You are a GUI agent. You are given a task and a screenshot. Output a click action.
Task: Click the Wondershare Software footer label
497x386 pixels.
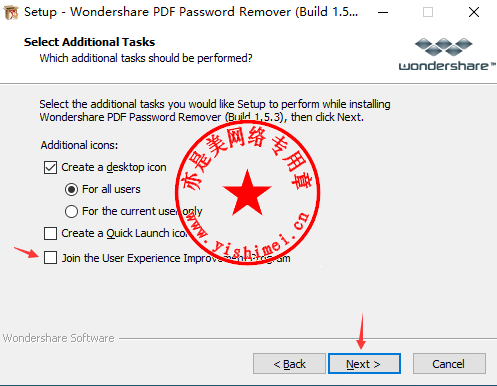coord(59,338)
